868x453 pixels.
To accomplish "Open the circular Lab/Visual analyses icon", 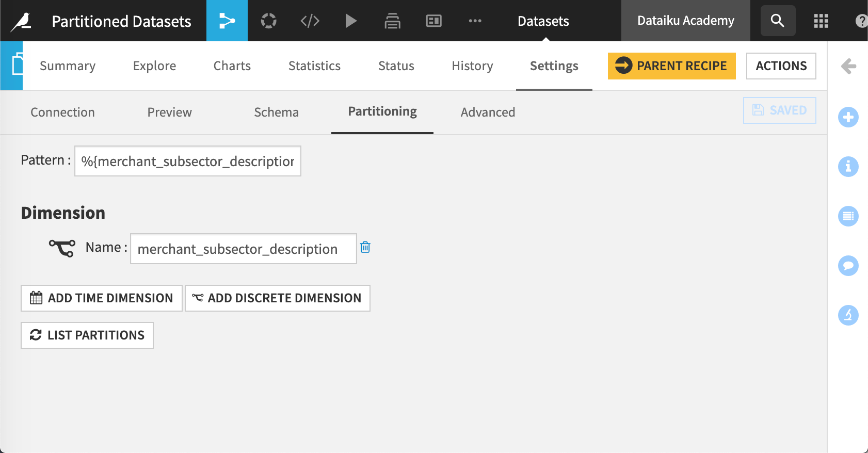I will coord(268,21).
